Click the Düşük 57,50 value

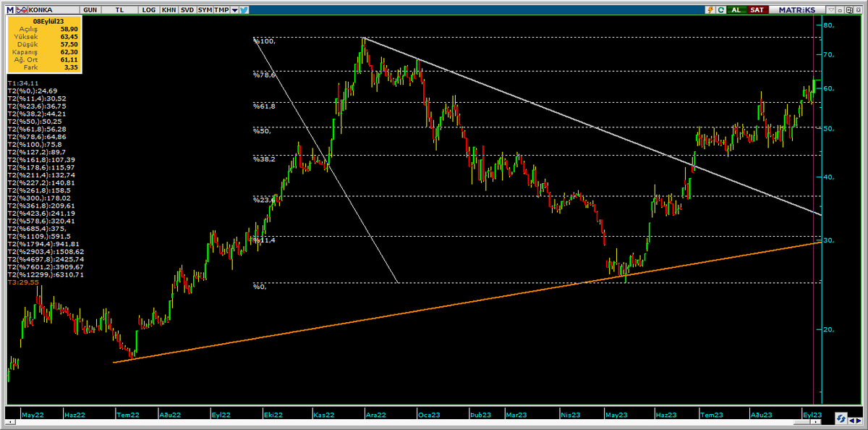pos(69,44)
